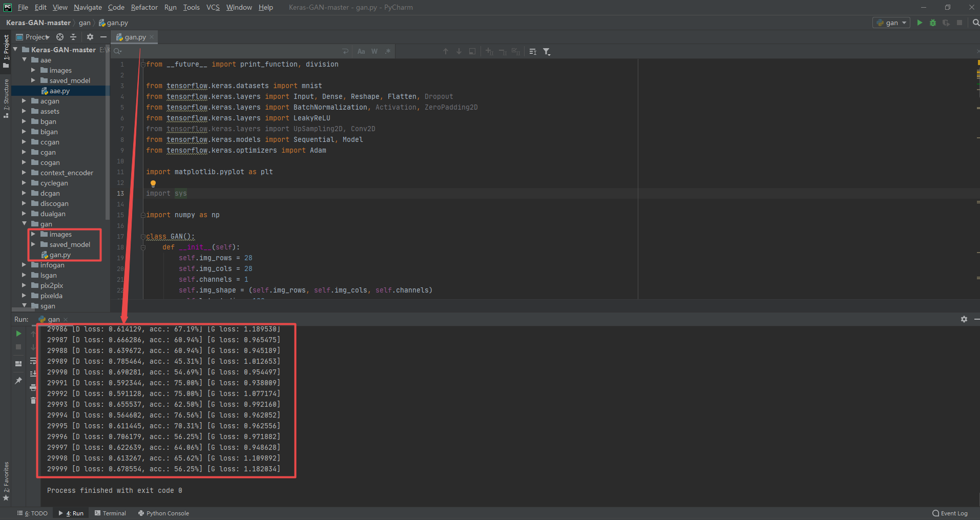Select the context_encoder folder
Screen dimensions: 980x520
coord(67,173)
